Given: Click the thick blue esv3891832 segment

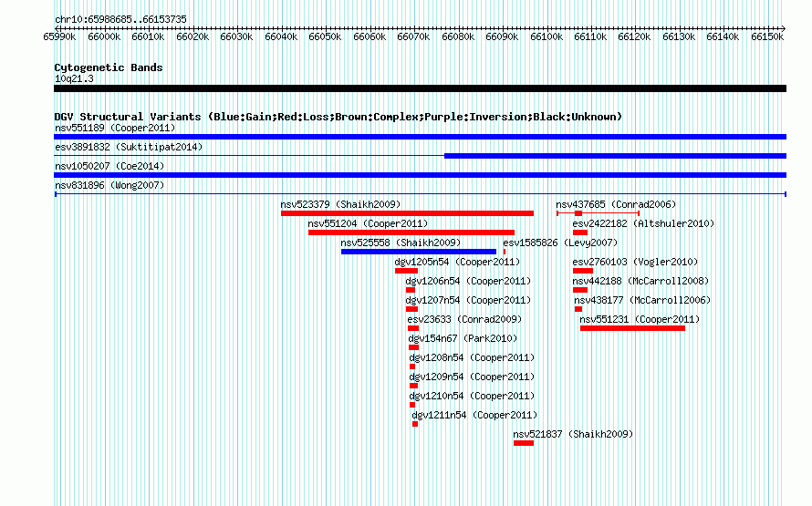Looking at the screenshot, I should 615,156.
